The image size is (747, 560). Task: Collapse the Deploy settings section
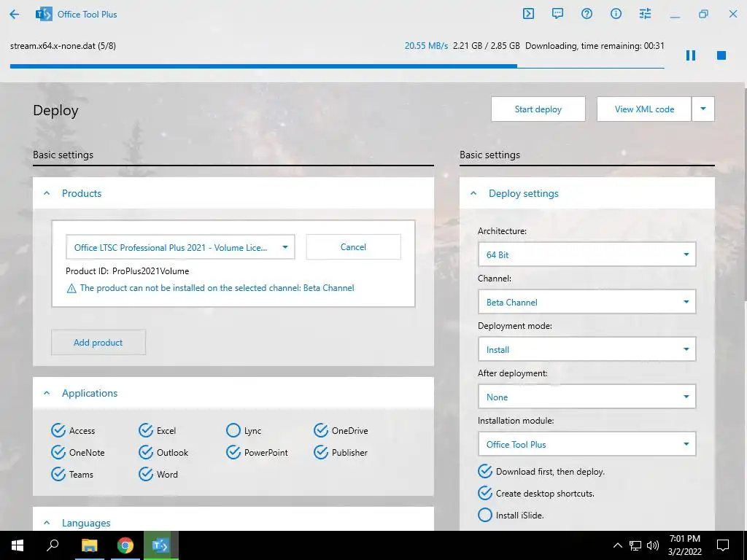473,193
